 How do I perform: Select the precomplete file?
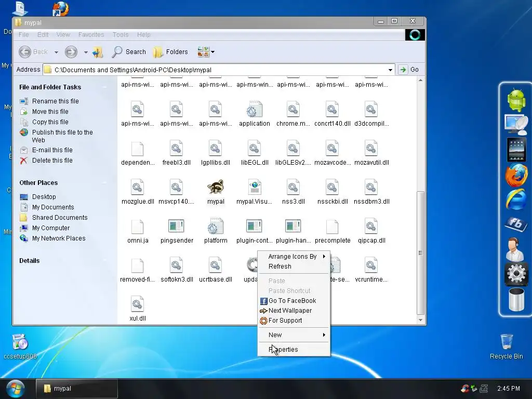coord(332,227)
